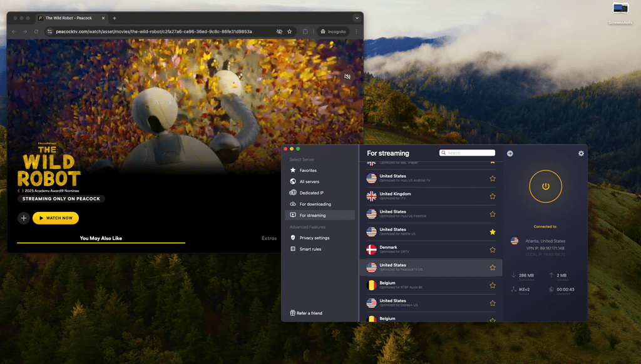The height and width of the screenshot is (364, 641).
Task: Reload the Peacock page
Action: (x=36, y=31)
